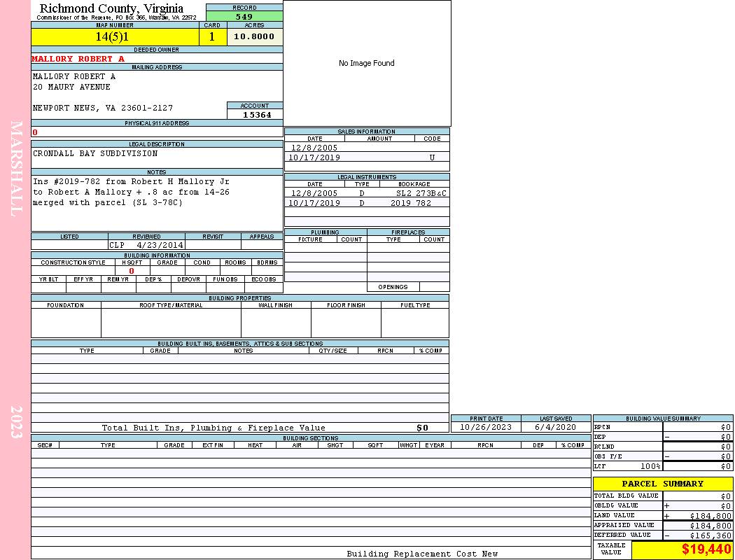This screenshot has height=560, width=735.
Task: Click the Taxable Value $19,440 amount
Action: click(706, 549)
